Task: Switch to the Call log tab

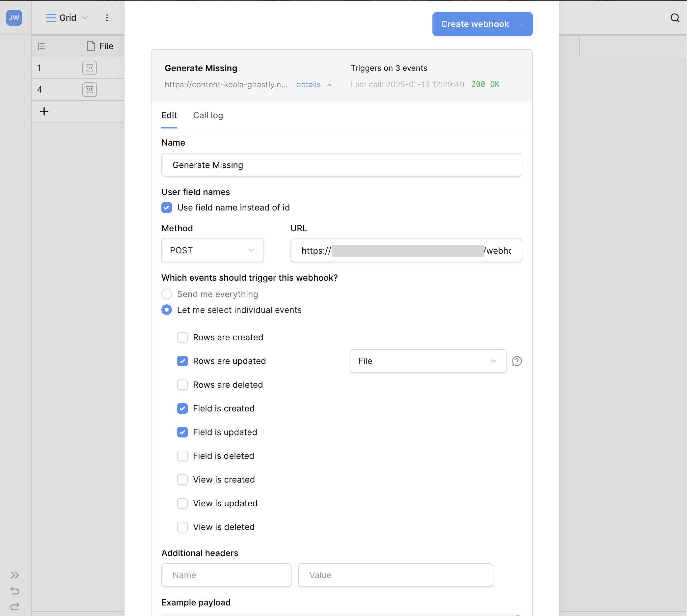Action: 208,115
